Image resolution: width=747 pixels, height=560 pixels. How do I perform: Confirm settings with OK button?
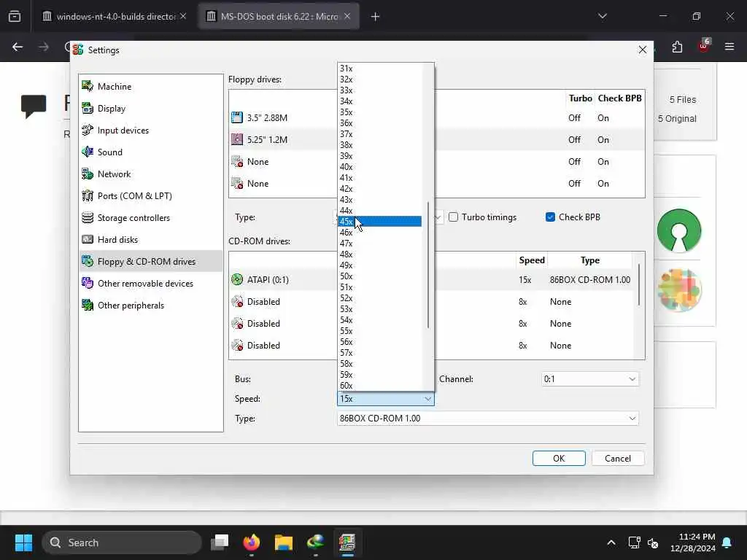[x=559, y=458]
